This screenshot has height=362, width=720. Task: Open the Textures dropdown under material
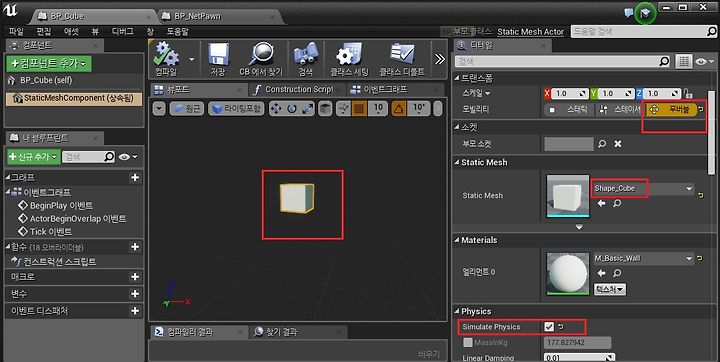coord(610,289)
